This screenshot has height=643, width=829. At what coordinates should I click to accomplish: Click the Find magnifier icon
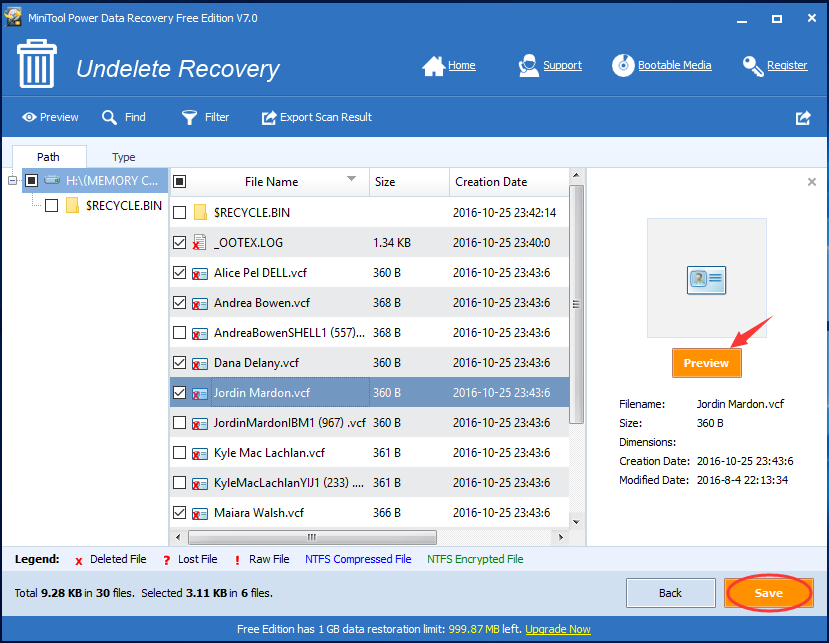point(109,117)
